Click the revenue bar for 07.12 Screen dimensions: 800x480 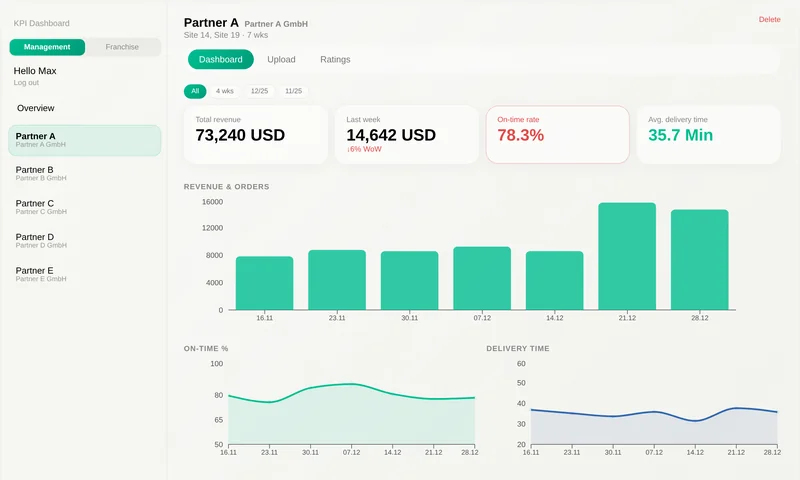[482, 279]
